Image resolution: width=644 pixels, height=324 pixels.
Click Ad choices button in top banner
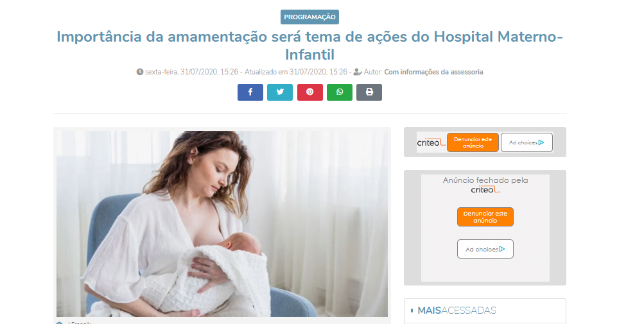pos(527,142)
